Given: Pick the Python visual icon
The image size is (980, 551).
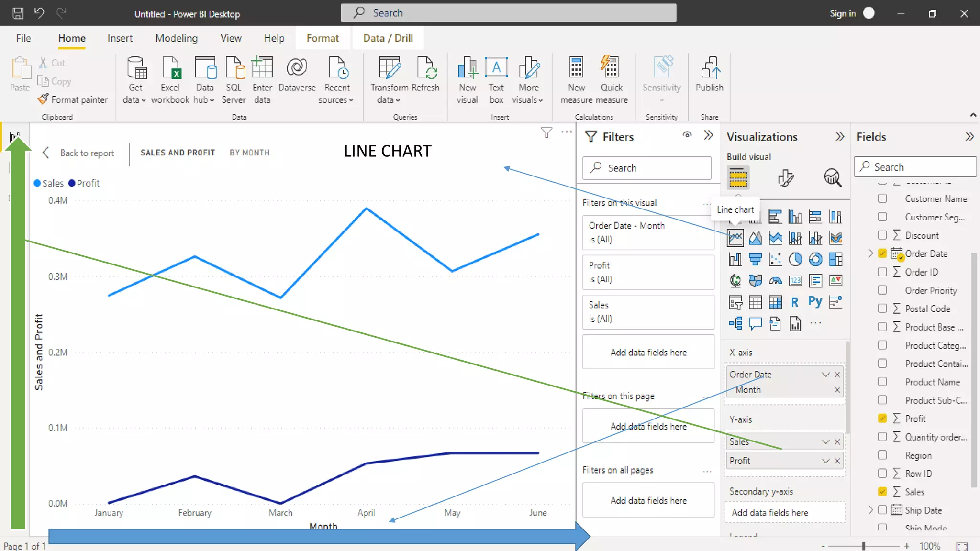Looking at the screenshot, I should click(815, 302).
